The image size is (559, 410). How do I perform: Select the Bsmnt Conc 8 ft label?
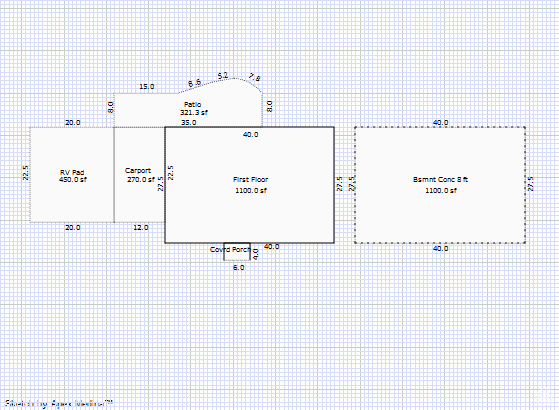[441, 179]
